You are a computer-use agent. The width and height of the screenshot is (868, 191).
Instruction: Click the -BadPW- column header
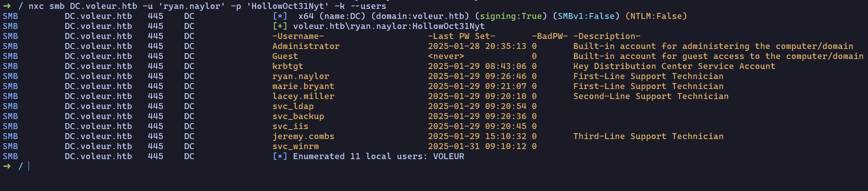[550, 36]
